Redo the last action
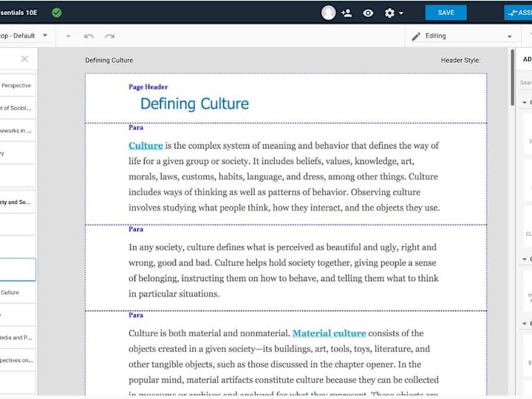The height and width of the screenshot is (399, 532). tap(109, 36)
